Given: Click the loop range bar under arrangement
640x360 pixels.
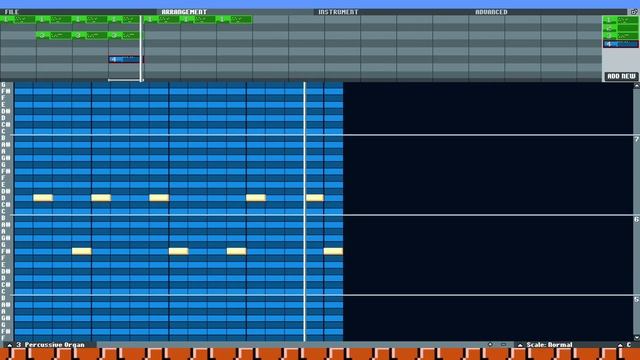Looking at the screenshot, I should [125, 80].
